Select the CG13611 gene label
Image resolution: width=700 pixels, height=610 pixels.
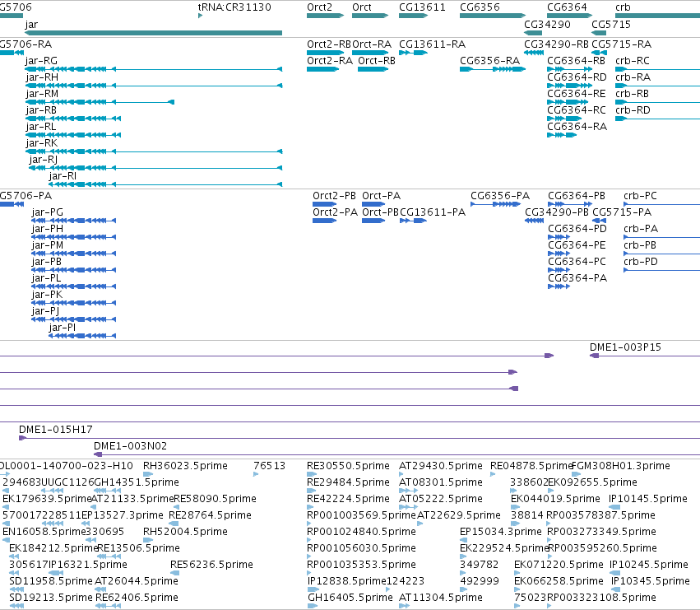[x=422, y=7]
